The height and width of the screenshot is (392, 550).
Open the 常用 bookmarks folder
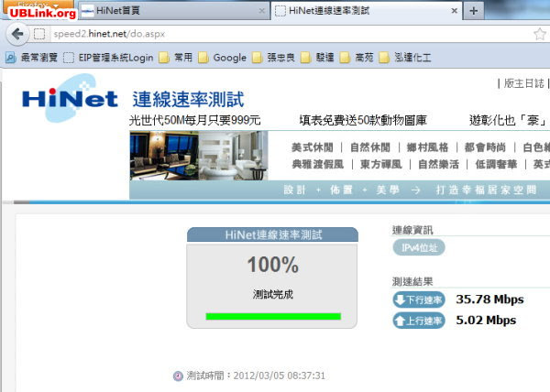175,58
